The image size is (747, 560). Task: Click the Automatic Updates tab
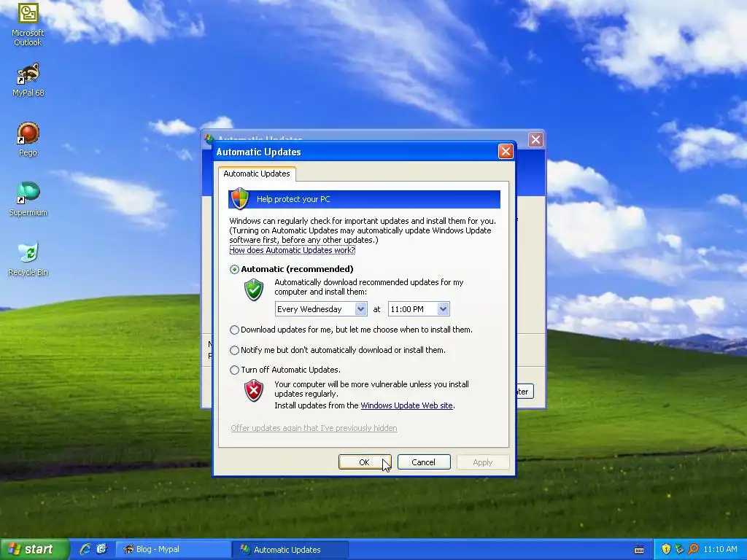click(x=257, y=174)
